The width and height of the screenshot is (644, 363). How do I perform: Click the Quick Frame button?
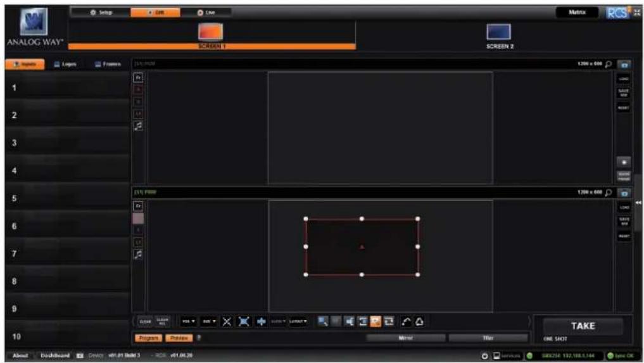pos(624,176)
